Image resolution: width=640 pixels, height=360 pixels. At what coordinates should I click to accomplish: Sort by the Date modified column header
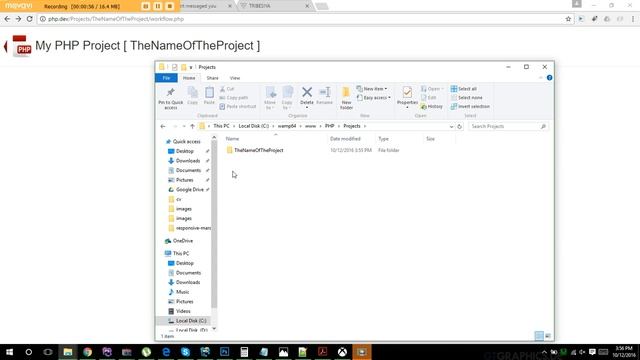(345, 139)
